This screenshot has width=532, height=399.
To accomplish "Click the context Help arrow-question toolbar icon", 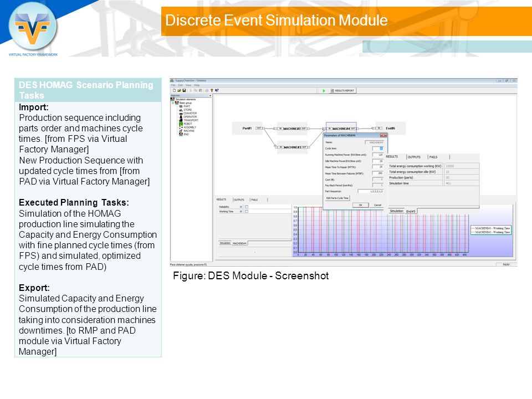I will click(217, 90).
